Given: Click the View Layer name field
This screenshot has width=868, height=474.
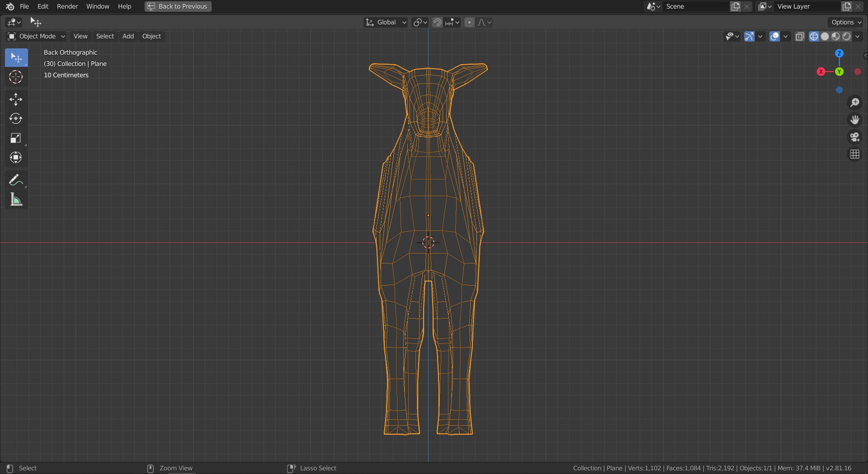Looking at the screenshot, I should (807, 6).
